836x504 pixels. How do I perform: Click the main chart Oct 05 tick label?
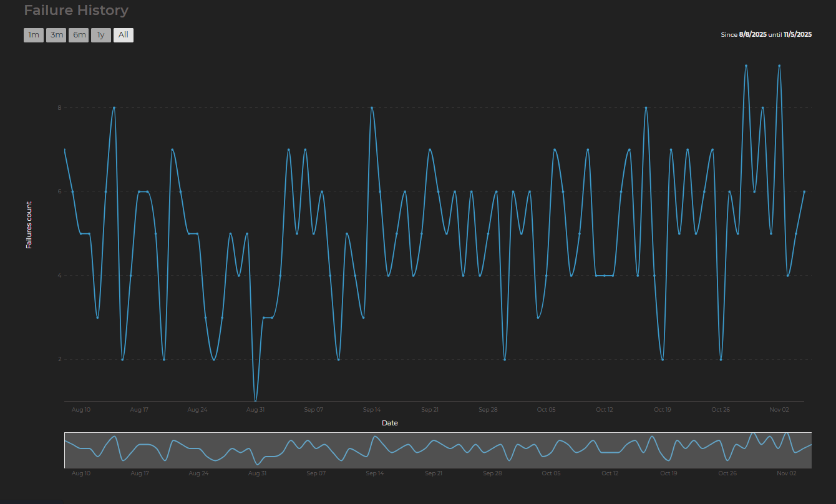pyautogui.click(x=546, y=410)
